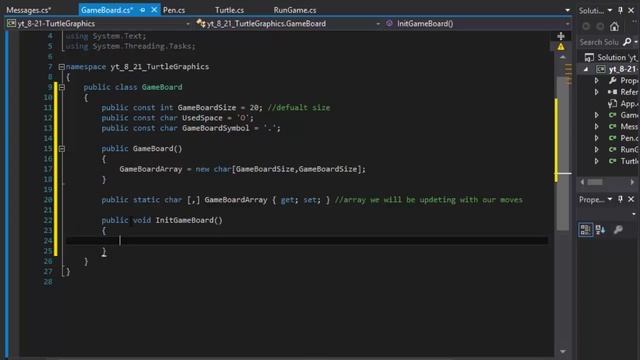Viewport: 640px width, 360px height.
Task: Click the GameBoardSymbol constant name
Action: pyautogui.click(x=216, y=128)
